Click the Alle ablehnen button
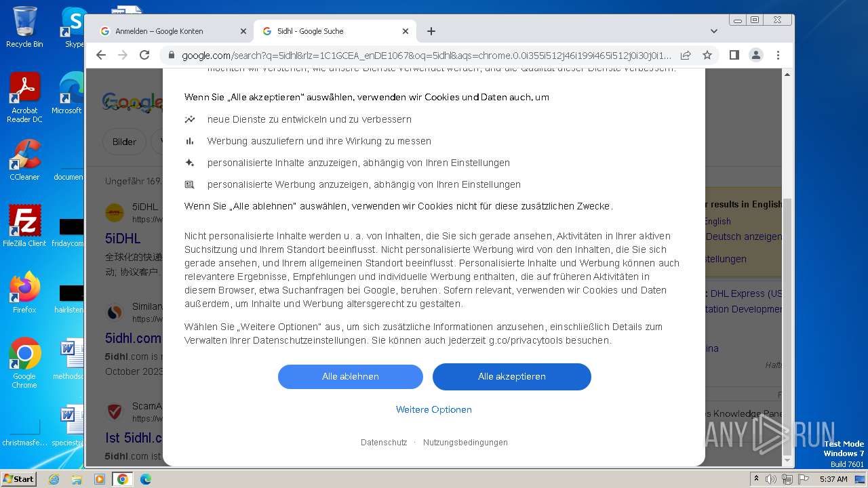Image resolution: width=868 pixels, height=488 pixels. pos(351,377)
